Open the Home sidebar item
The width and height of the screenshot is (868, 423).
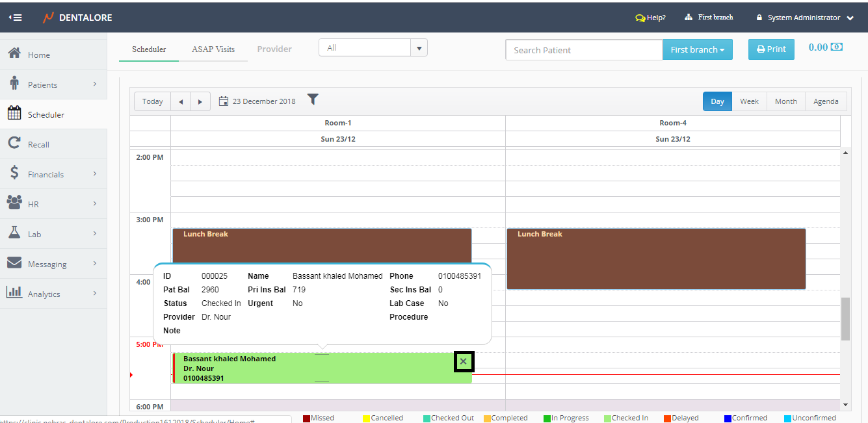39,55
